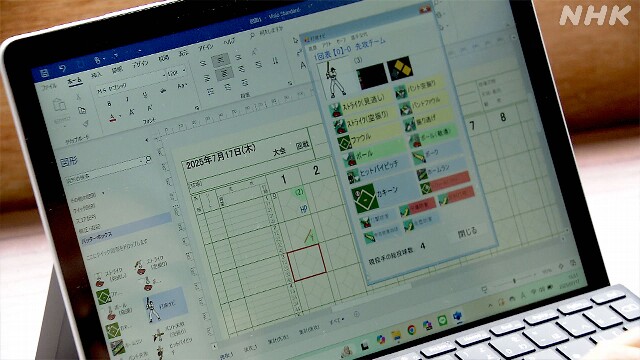Select the ホームラン option icon
640x360 pixels.
pyautogui.click(x=422, y=175)
